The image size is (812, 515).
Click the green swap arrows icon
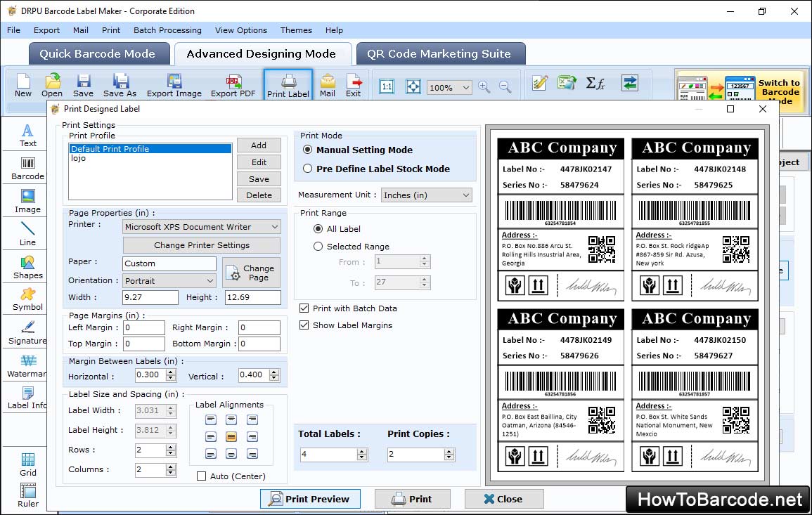630,83
